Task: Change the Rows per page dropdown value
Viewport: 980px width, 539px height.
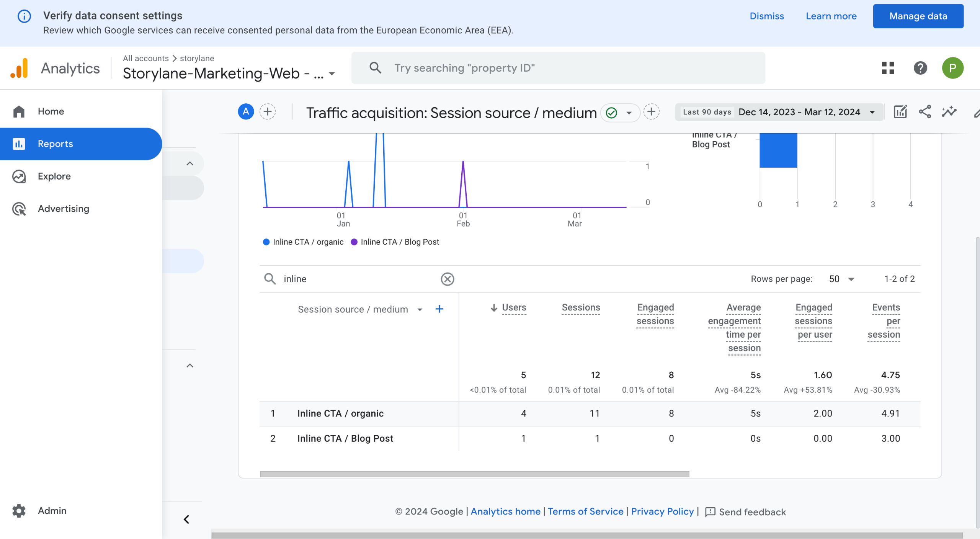Action: point(841,279)
